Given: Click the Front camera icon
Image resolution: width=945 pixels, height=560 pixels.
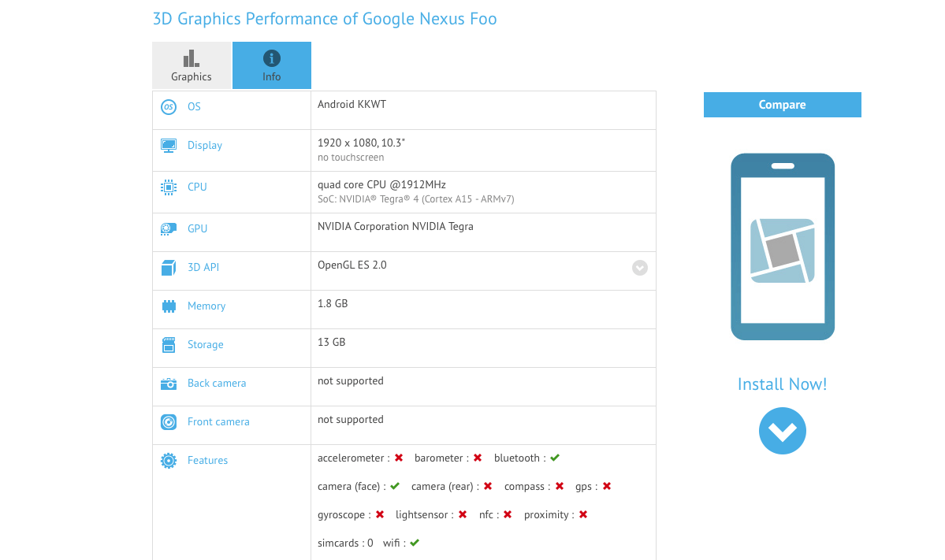Looking at the screenshot, I should [168, 422].
